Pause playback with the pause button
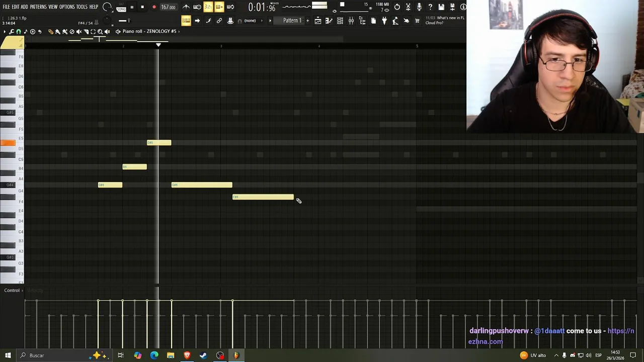Image resolution: width=644 pixels, height=362 pixels. 132,7
